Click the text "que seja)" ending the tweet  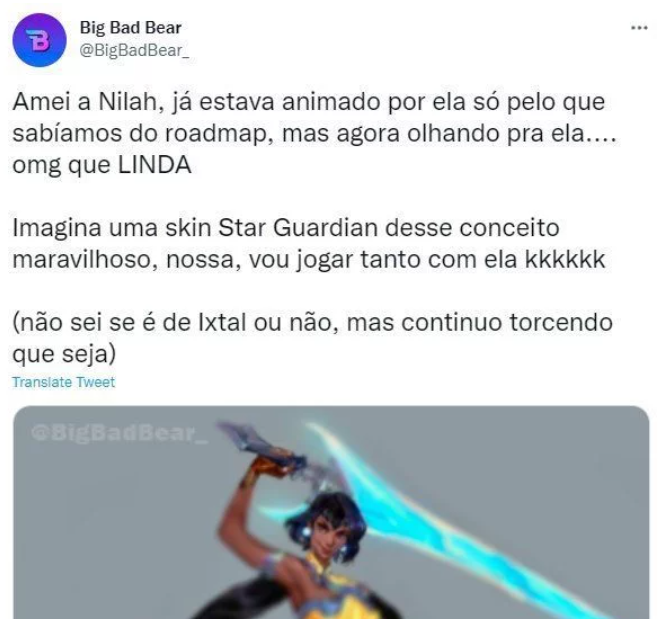point(64,355)
